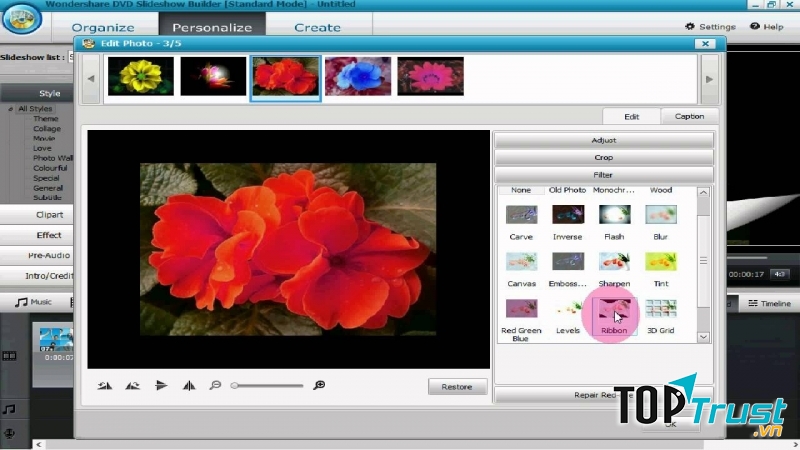Apply the Carve filter thumbnail
Image resolution: width=800 pixels, height=450 pixels.
coord(521,215)
